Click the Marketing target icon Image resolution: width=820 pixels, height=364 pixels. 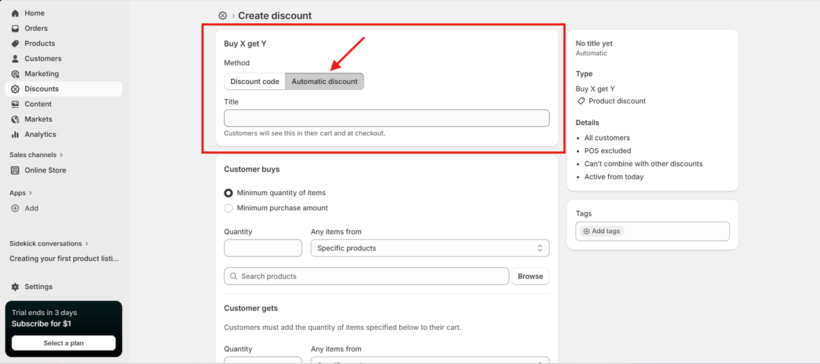tap(15, 74)
